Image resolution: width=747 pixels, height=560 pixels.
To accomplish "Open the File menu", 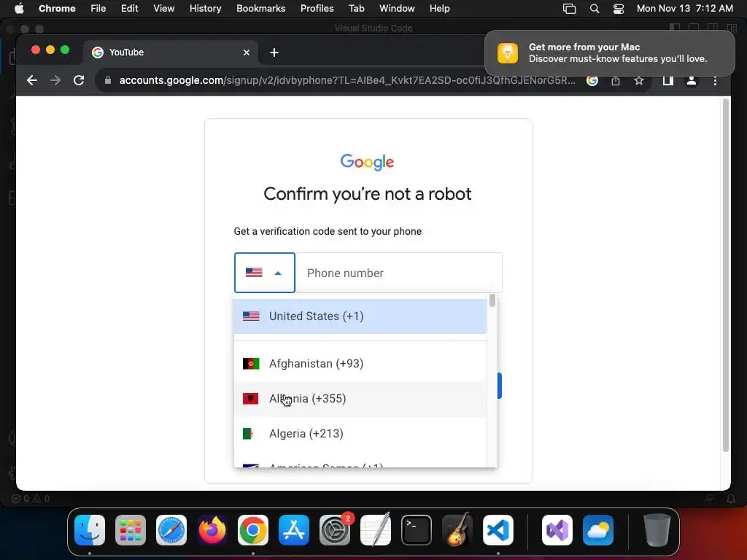I will 98,9.
